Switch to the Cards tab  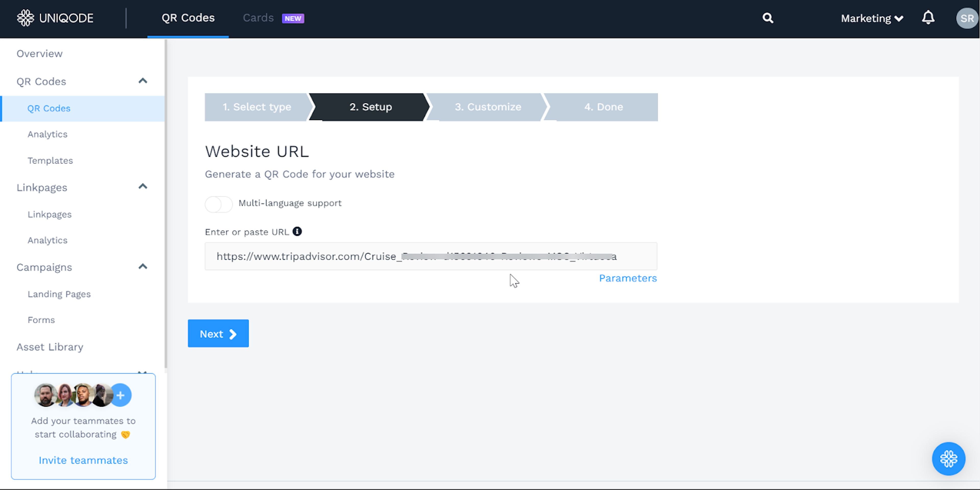(258, 18)
